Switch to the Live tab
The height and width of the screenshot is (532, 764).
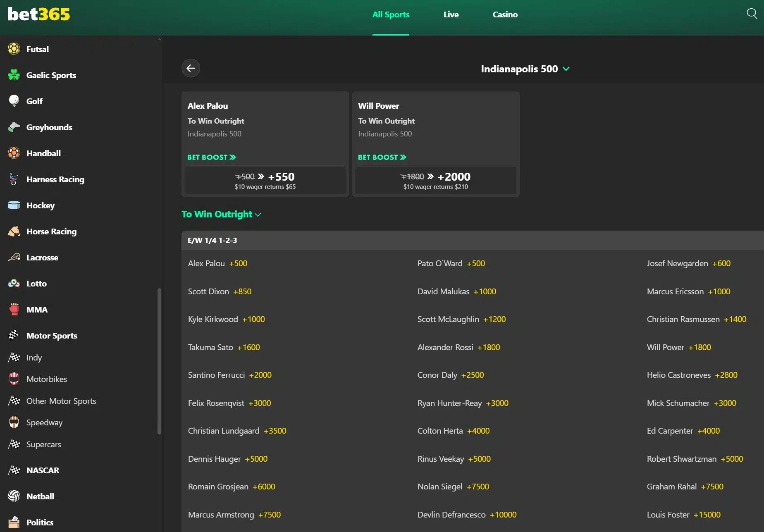coord(451,14)
